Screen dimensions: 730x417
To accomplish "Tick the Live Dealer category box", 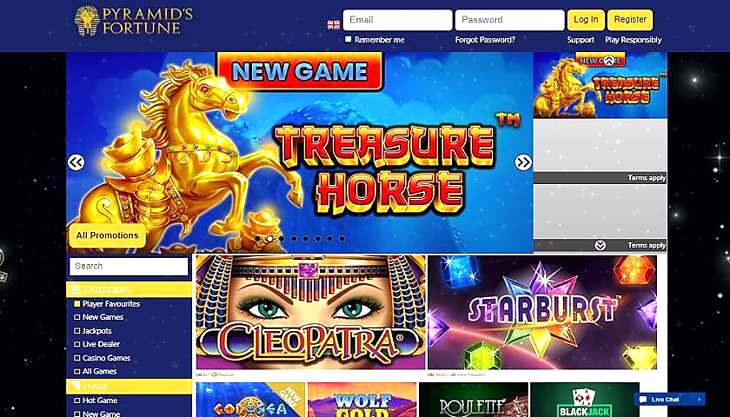I will coord(77,344).
